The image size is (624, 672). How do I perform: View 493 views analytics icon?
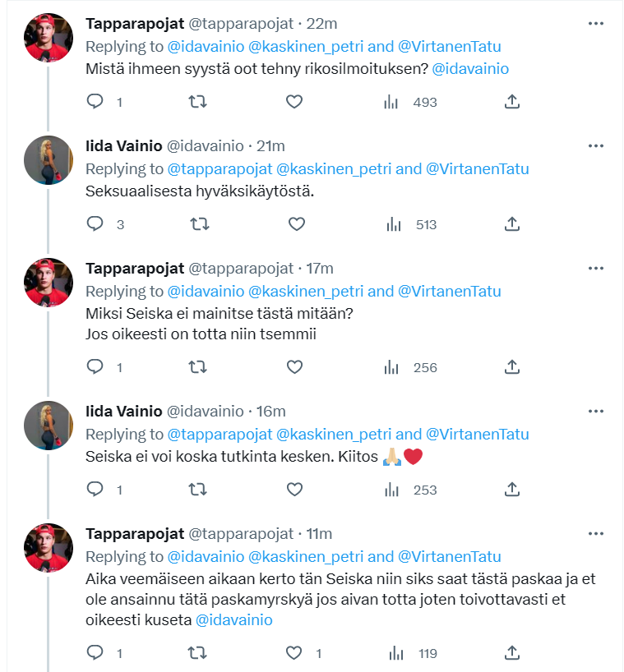391,102
